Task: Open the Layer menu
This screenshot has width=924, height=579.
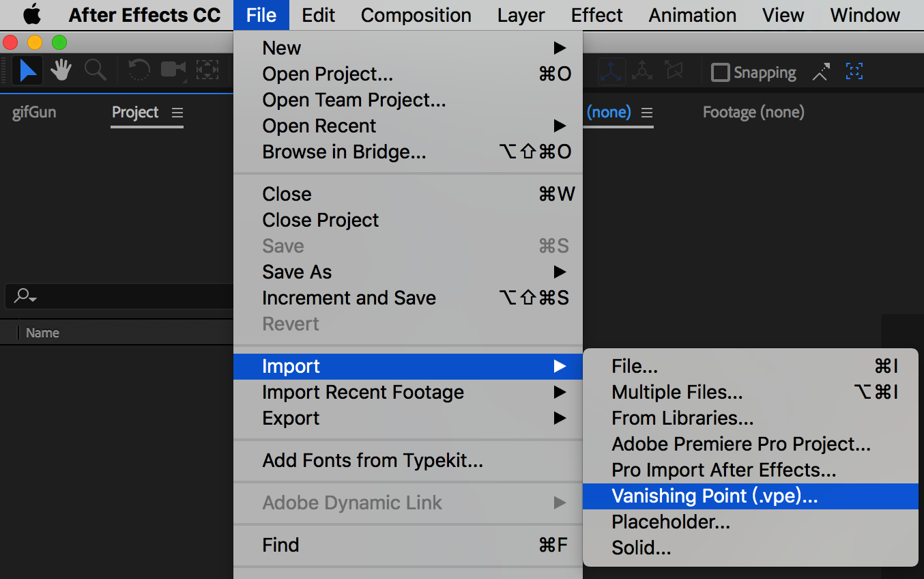Action: click(521, 15)
